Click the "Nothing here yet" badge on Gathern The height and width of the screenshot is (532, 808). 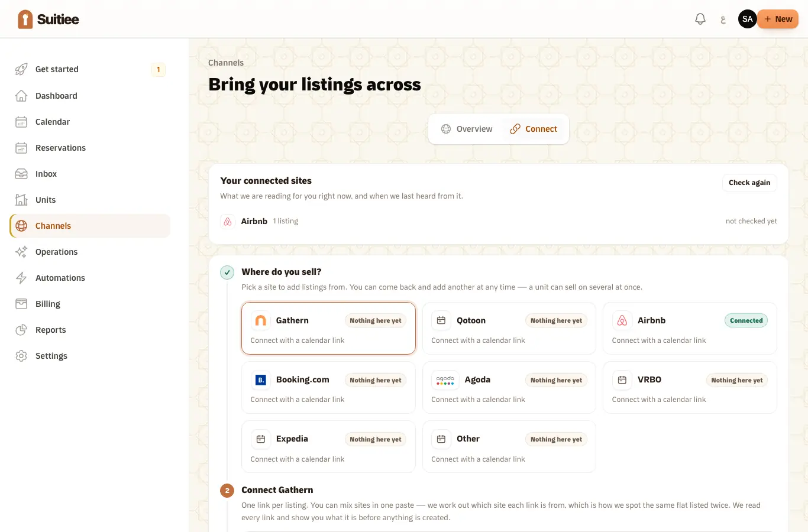point(376,320)
